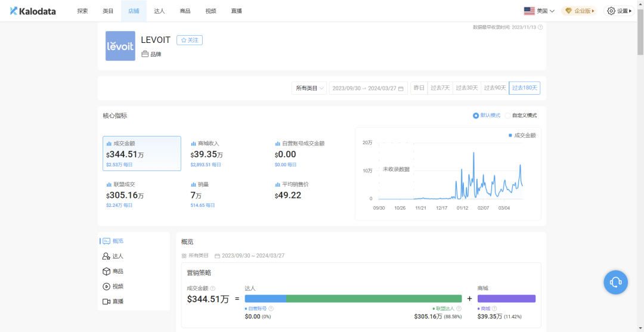This screenshot has width=644, height=332.
Task: Toggle 成交金额 chart legend series
Action: [522, 135]
